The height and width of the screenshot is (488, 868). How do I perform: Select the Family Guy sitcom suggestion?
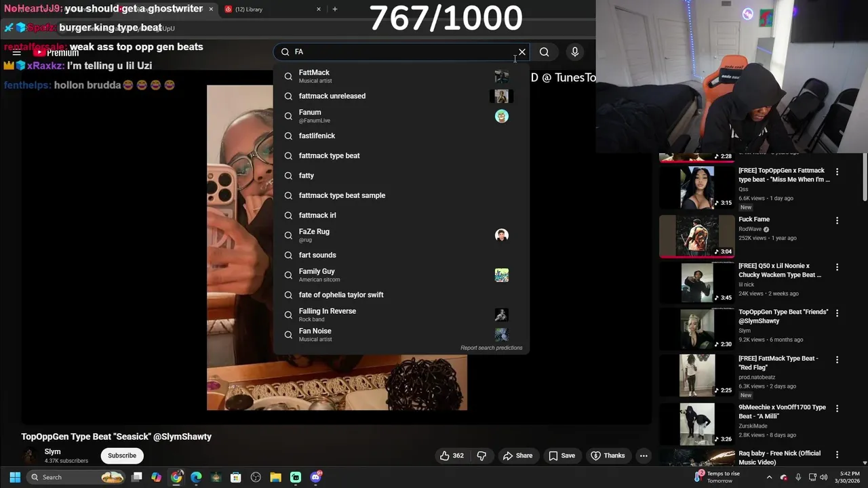(x=401, y=275)
